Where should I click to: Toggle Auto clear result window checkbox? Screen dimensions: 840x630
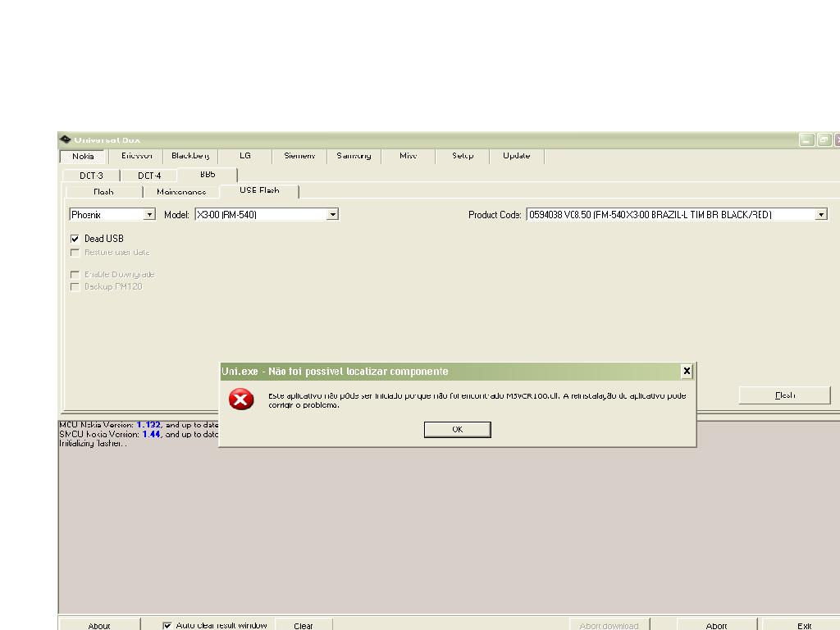(167, 626)
